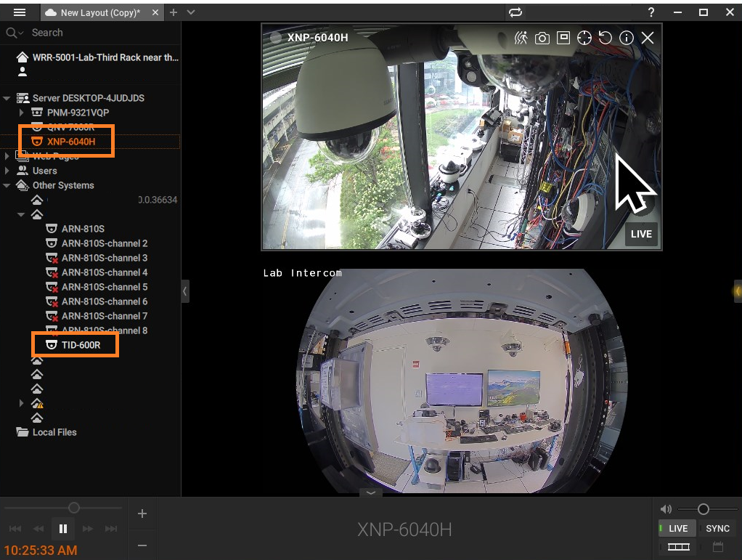Jump to the previous chunk
This screenshot has width=742, height=560.
(x=15, y=529)
